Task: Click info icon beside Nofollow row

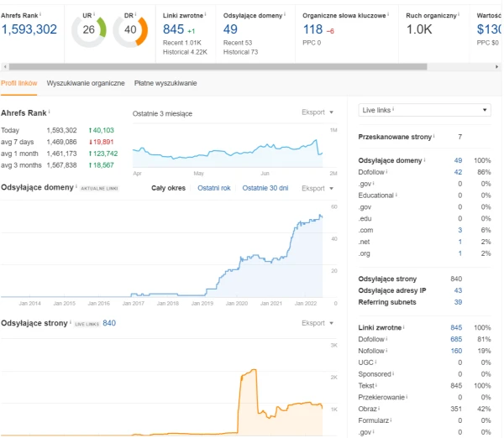Action: pos(386,350)
